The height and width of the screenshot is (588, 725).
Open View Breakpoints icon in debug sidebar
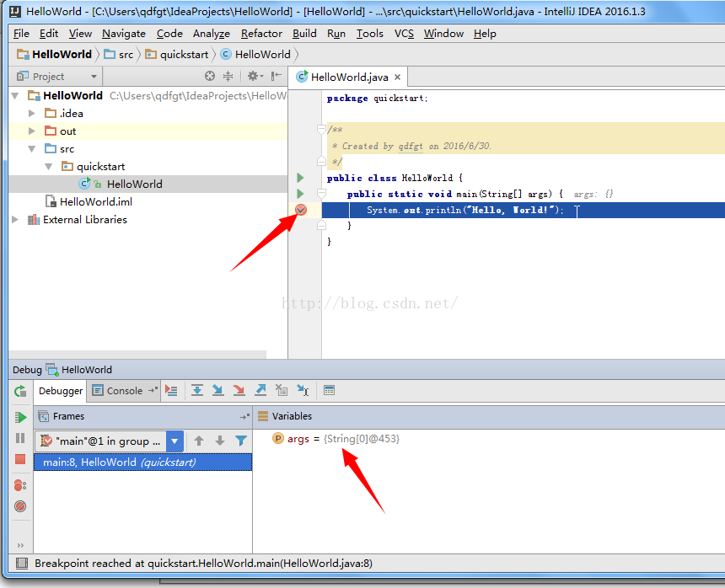(x=20, y=485)
